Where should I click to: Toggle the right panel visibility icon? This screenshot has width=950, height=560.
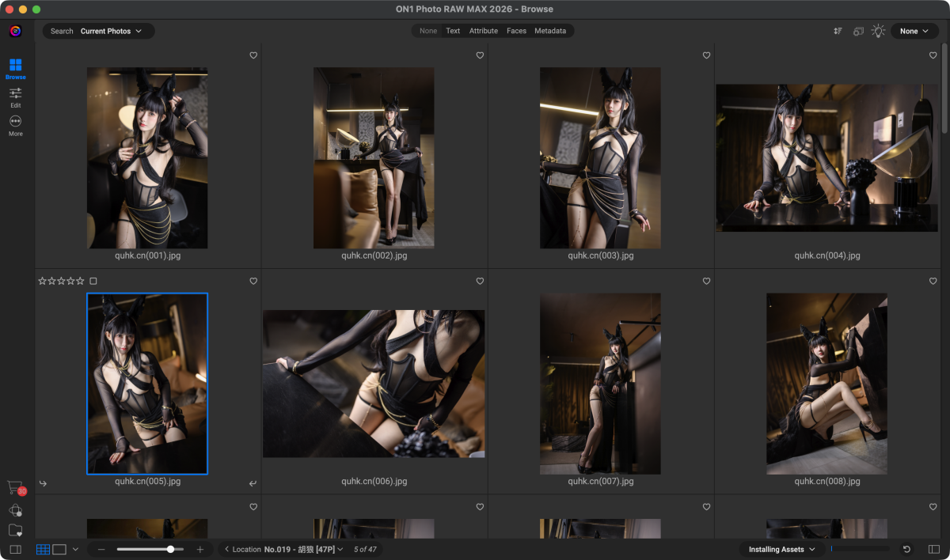point(933,549)
